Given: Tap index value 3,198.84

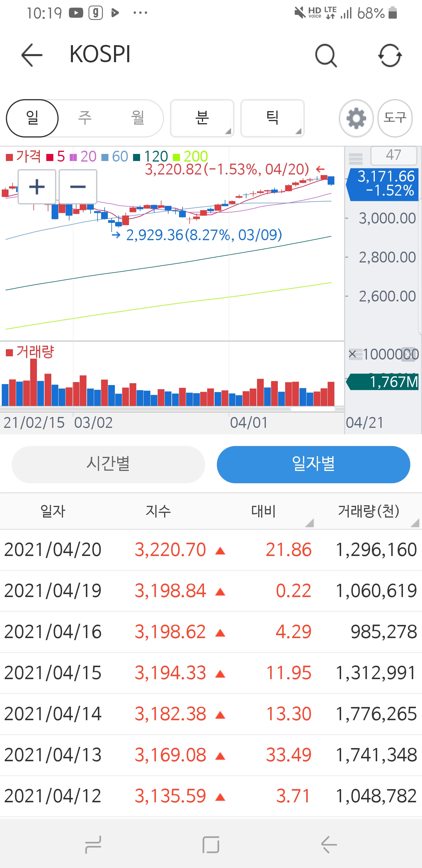Looking at the screenshot, I should click(x=171, y=591).
